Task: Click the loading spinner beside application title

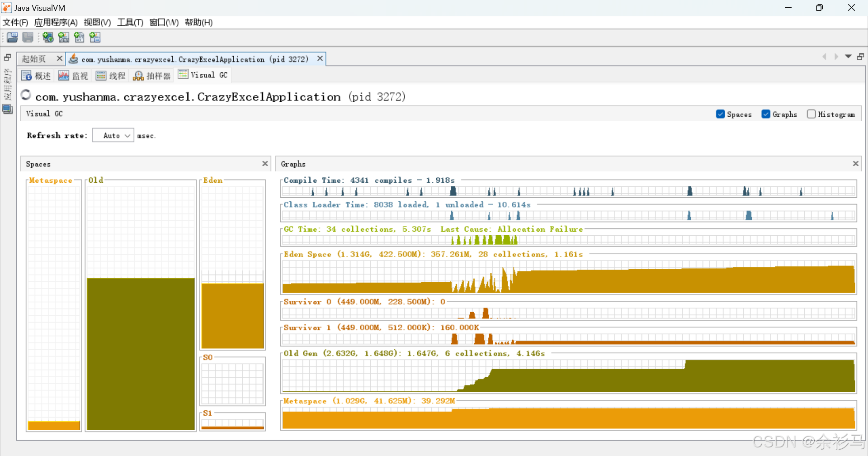Action: point(26,95)
